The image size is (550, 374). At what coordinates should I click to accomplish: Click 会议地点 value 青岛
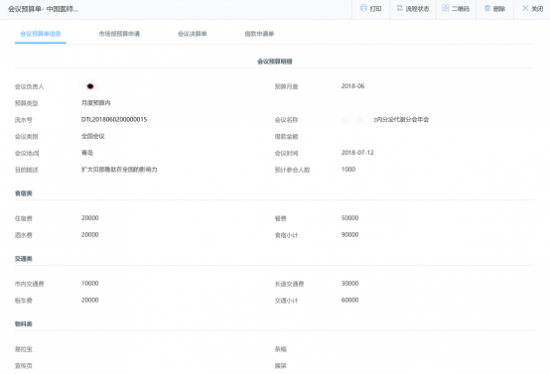87,153
